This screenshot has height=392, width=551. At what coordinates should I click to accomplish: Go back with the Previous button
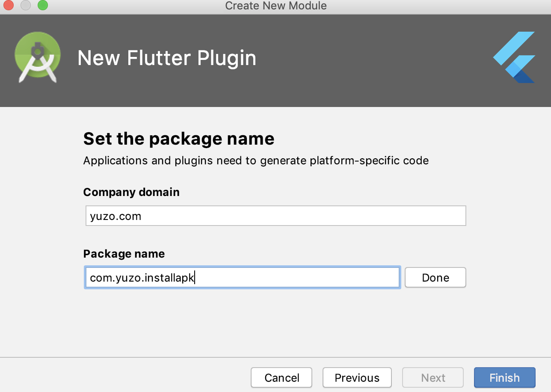pyautogui.click(x=357, y=378)
